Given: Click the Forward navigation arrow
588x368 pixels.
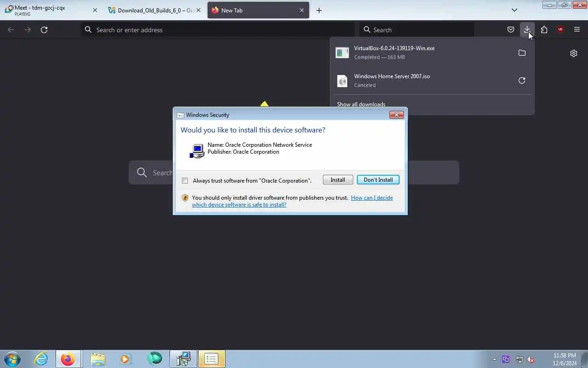Looking at the screenshot, I should coord(28,29).
